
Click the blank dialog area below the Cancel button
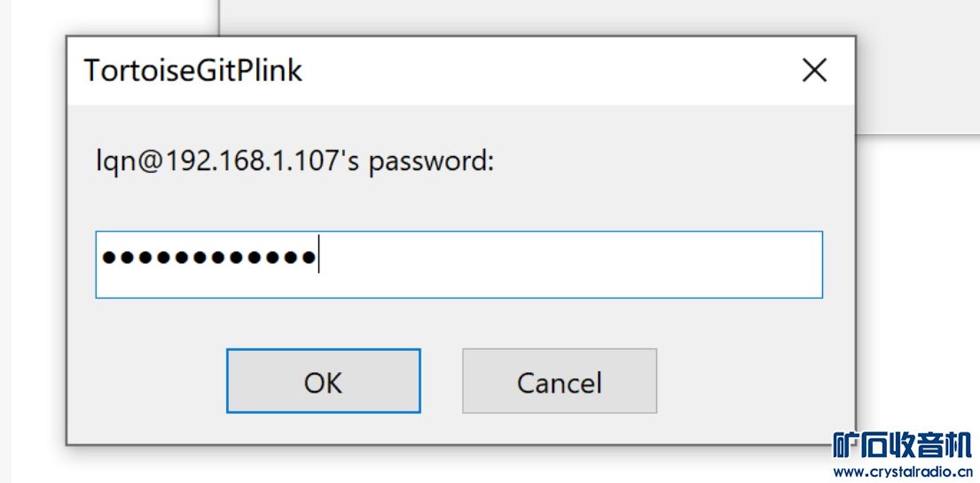[x=559, y=429]
